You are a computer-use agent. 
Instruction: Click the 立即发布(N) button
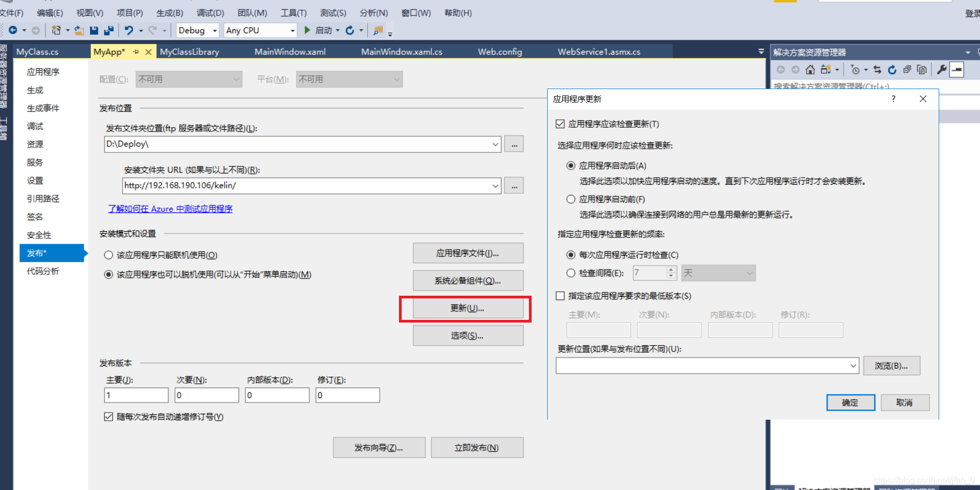coord(477,448)
